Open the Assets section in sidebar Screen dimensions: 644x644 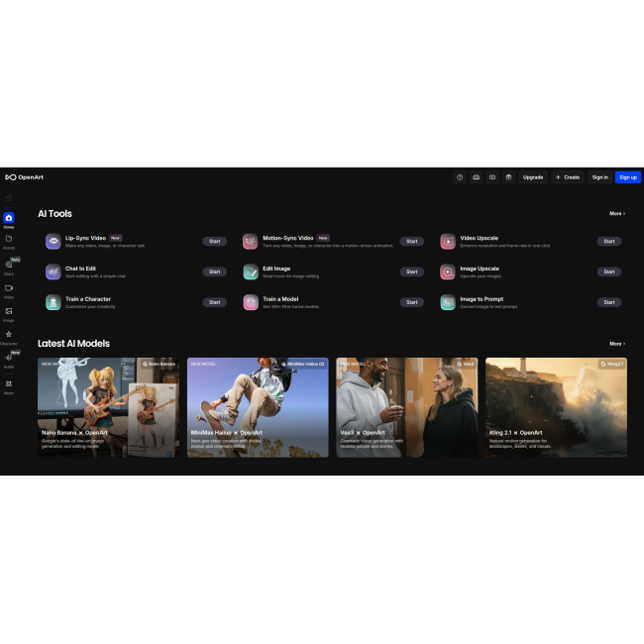pos(9,241)
